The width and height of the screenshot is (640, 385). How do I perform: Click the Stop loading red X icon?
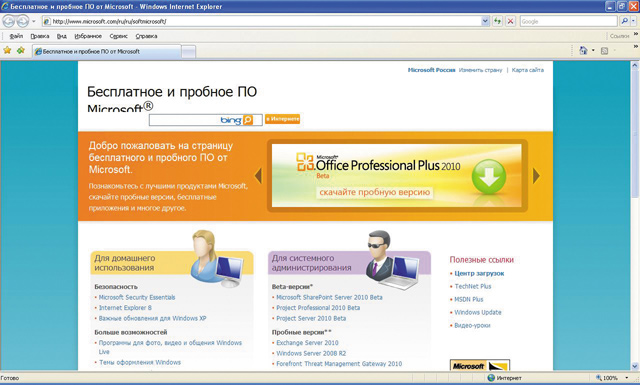[510, 21]
